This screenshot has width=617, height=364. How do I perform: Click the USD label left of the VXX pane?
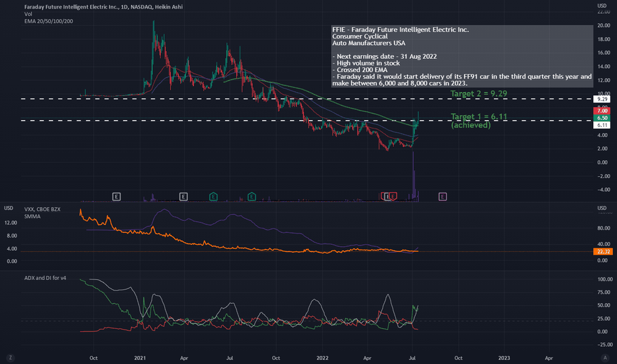[9, 208]
